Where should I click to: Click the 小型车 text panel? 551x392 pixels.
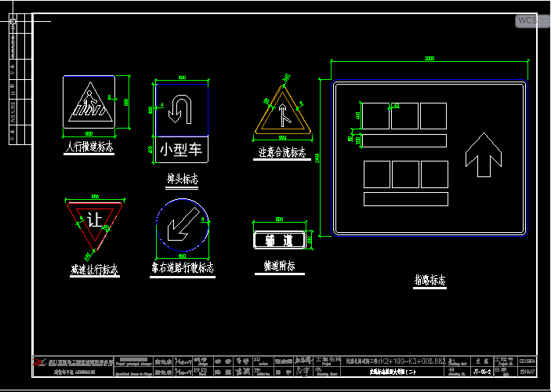coord(181,148)
